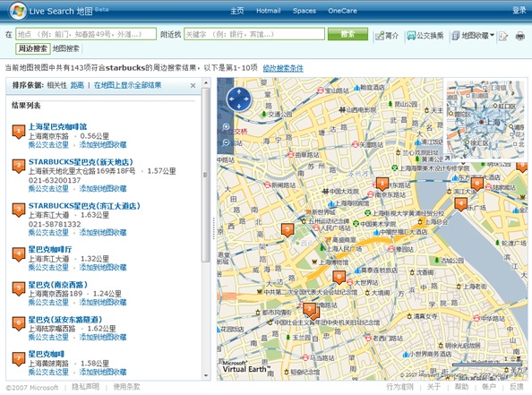Zoom in with the plus magnifier
This screenshot has width=532, height=395.
click(226, 127)
